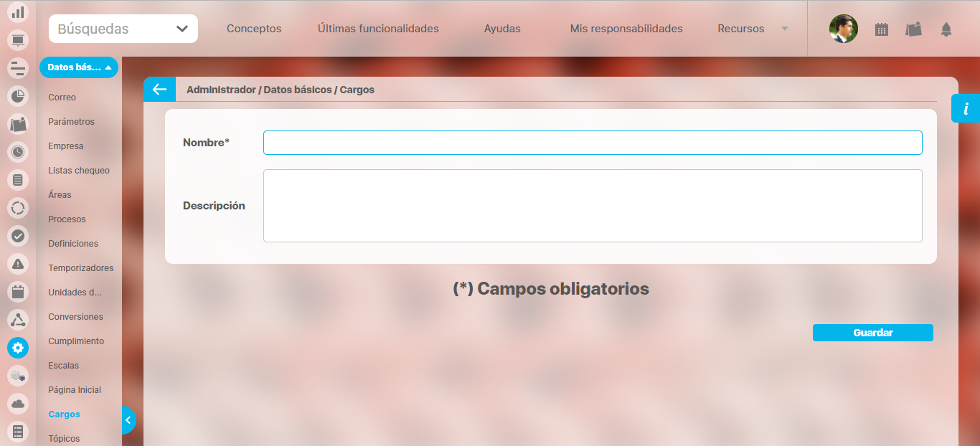The image size is (980, 446).
Task: Click the notifications bell icon
Action: click(946, 29)
